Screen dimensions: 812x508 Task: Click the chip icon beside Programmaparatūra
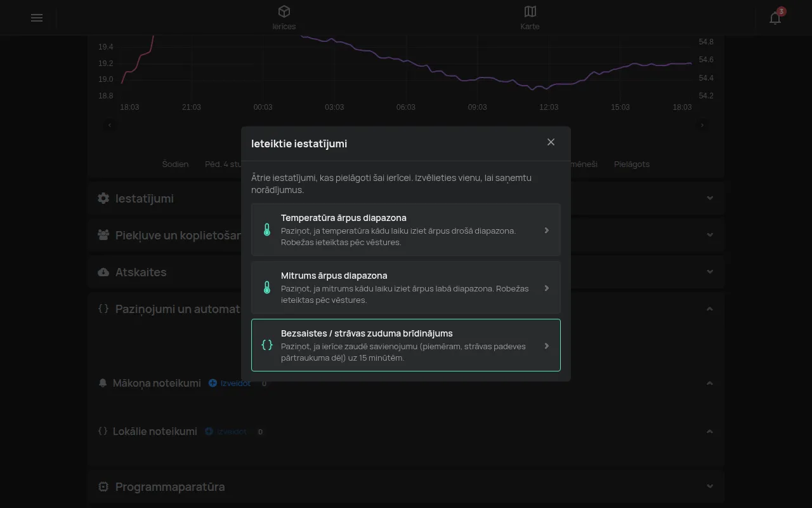tap(103, 486)
